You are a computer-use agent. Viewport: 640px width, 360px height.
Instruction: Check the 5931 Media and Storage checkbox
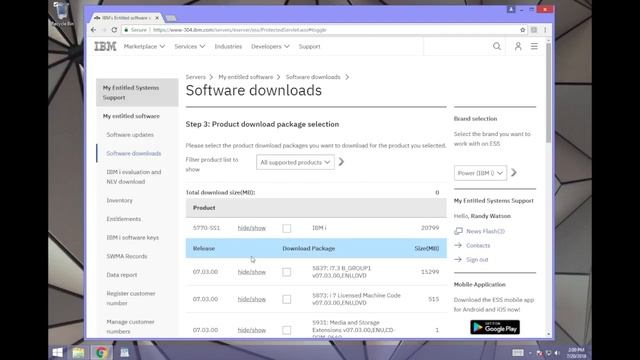click(x=287, y=330)
